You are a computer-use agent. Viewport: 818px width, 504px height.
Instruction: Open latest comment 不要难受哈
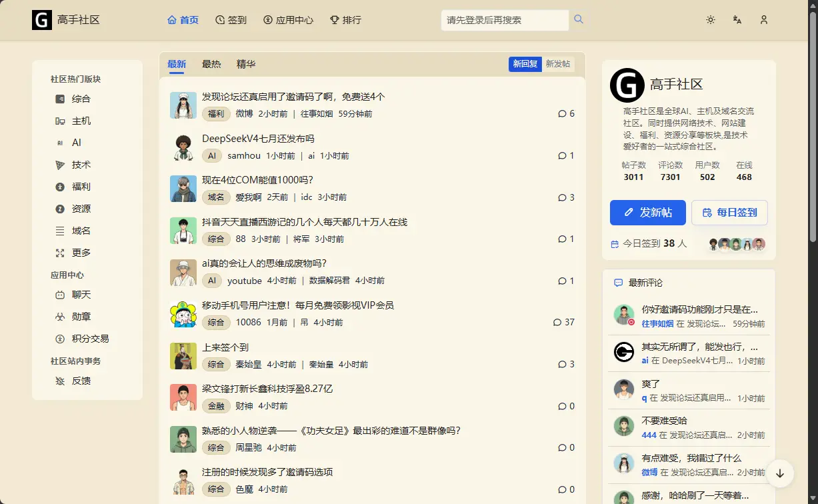point(664,421)
